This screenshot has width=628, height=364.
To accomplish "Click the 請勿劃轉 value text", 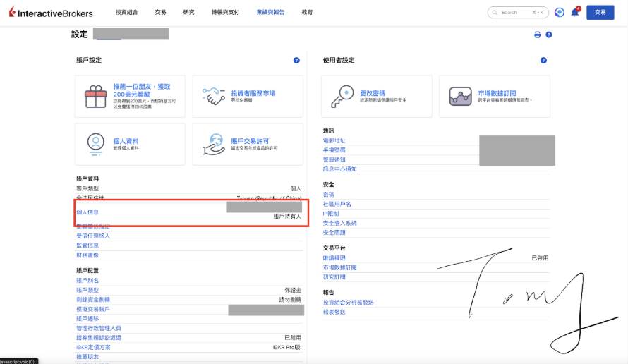I will tap(291, 300).
